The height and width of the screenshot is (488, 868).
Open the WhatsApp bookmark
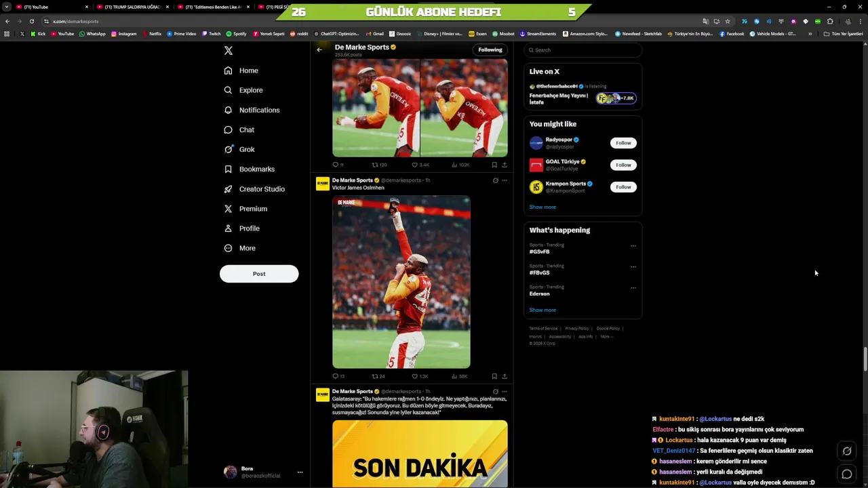click(x=92, y=33)
